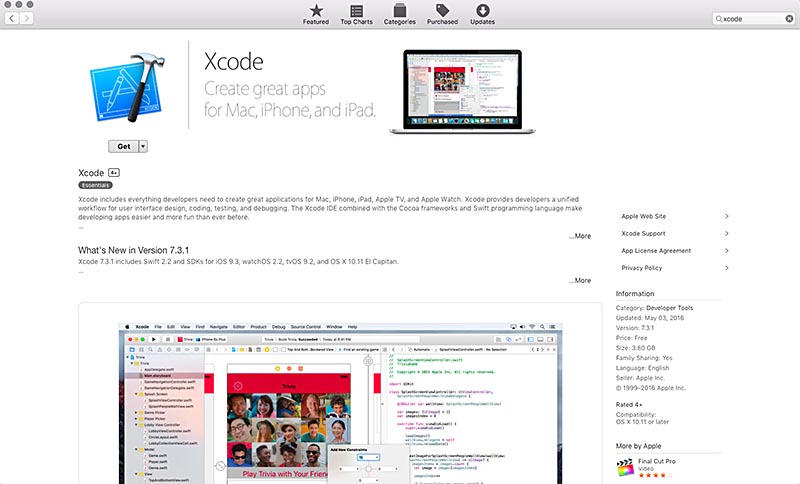This screenshot has height=484, width=800.
Task: Expand What's New section with More
Action: pyautogui.click(x=579, y=281)
